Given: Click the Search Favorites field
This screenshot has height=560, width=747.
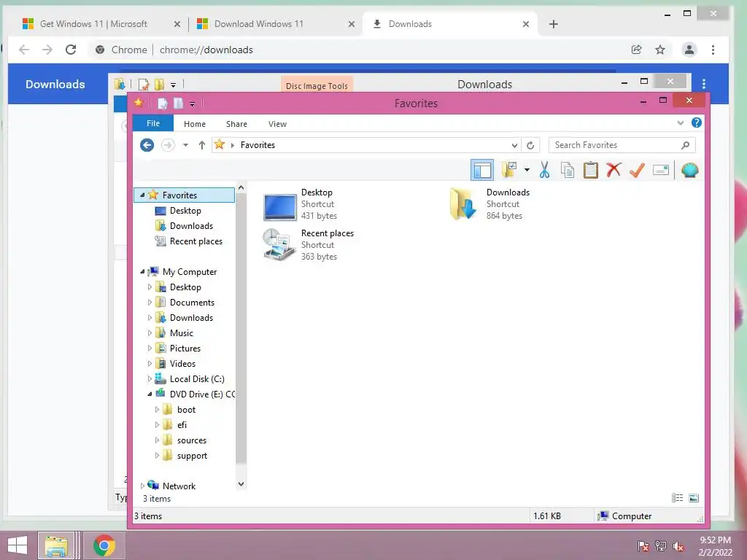Looking at the screenshot, I should click(x=622, y=145).
